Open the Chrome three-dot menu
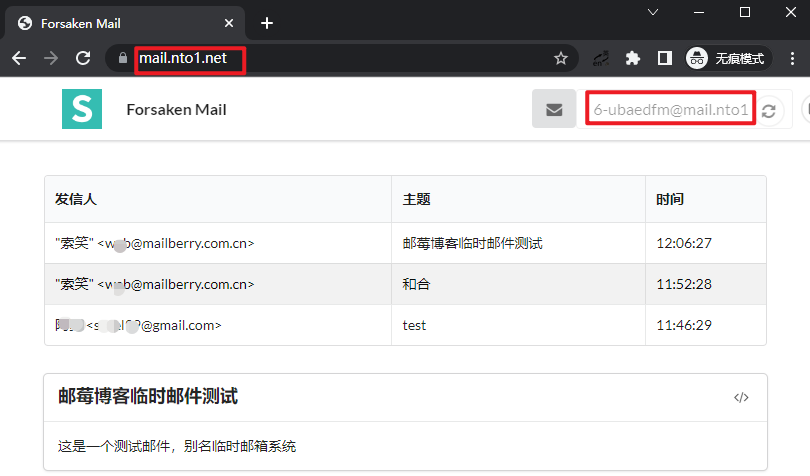The image size is (810, 476). [x=792, y=58]
